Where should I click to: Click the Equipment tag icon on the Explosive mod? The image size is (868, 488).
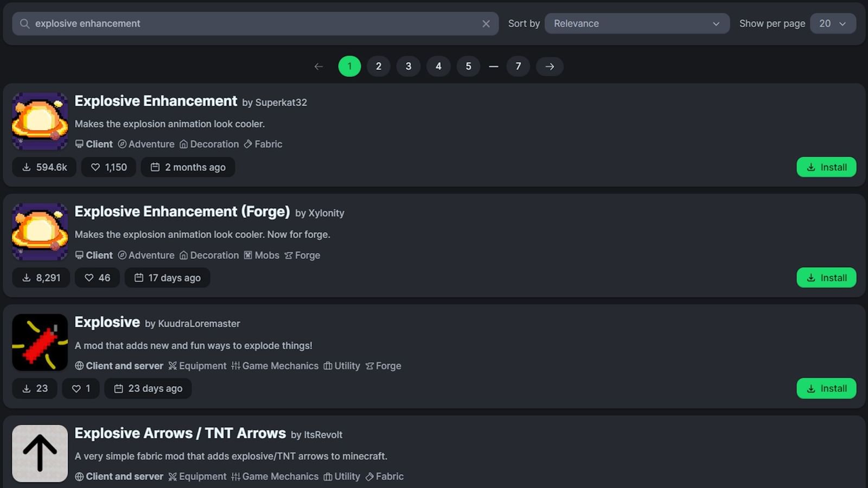tap(172, 366)
